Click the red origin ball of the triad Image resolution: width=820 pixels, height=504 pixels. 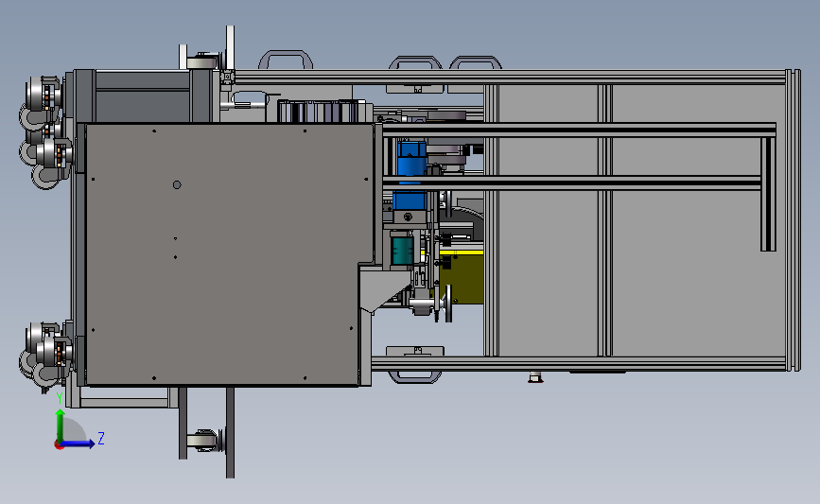[59, 445]
